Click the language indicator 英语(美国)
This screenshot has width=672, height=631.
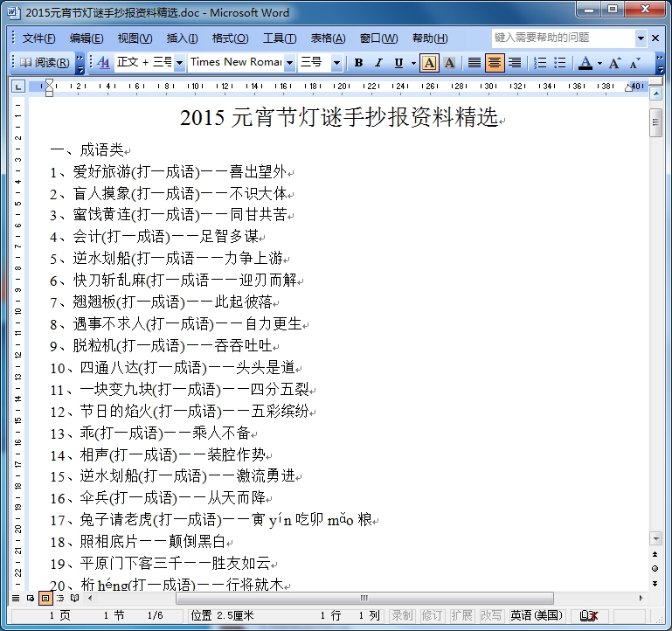click(537, 615)
